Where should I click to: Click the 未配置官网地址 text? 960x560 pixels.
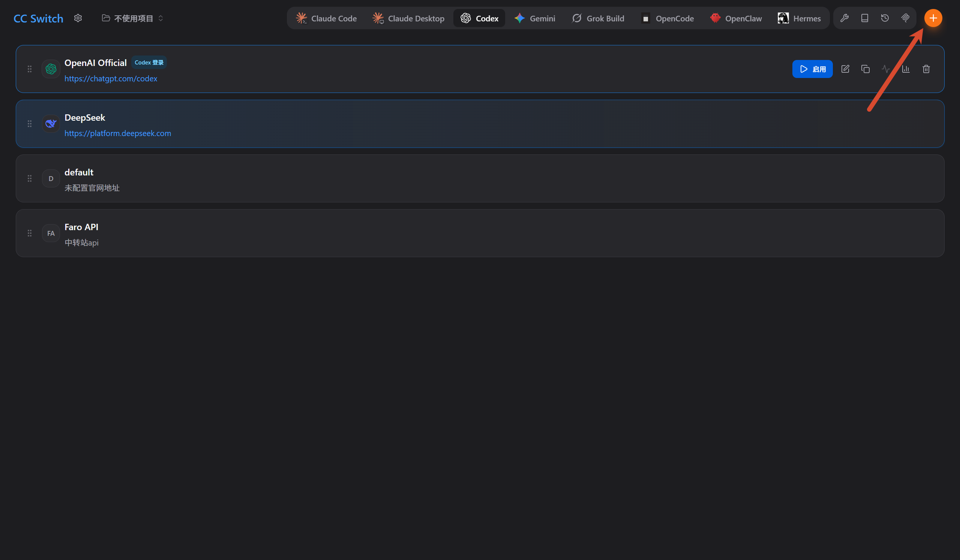(x=92, y=188)
